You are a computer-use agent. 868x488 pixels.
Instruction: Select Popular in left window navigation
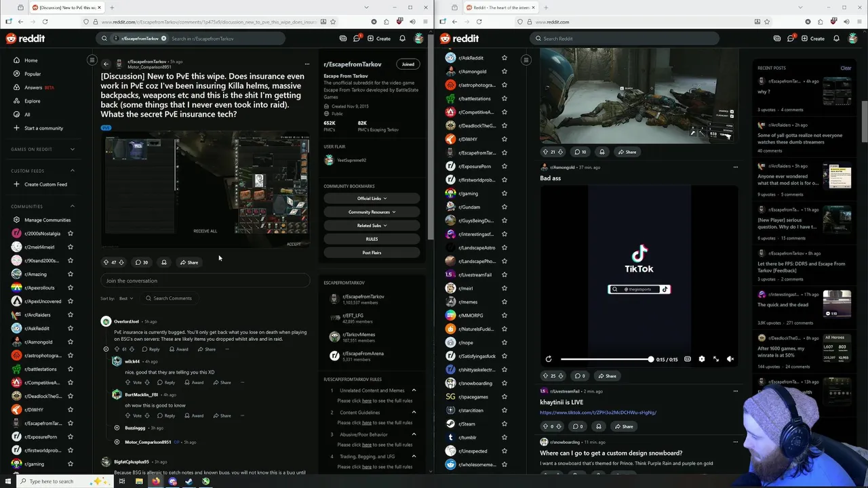click(33, 74)
